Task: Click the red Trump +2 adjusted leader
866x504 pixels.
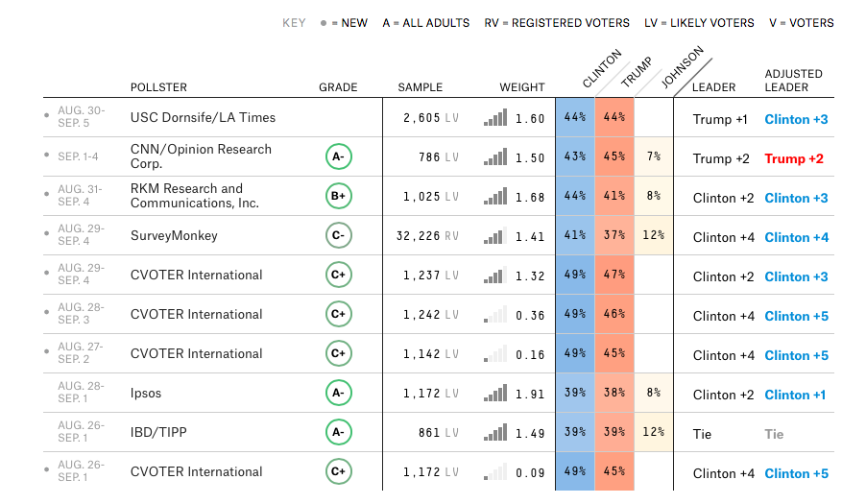Action: pyautogui.click(x=794, y=158)
